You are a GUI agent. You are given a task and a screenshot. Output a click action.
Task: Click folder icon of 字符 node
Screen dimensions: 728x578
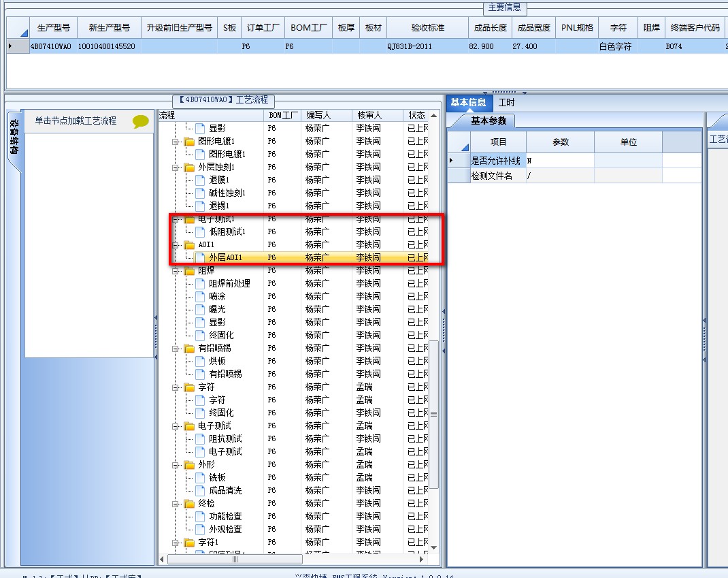pos(189,387)
